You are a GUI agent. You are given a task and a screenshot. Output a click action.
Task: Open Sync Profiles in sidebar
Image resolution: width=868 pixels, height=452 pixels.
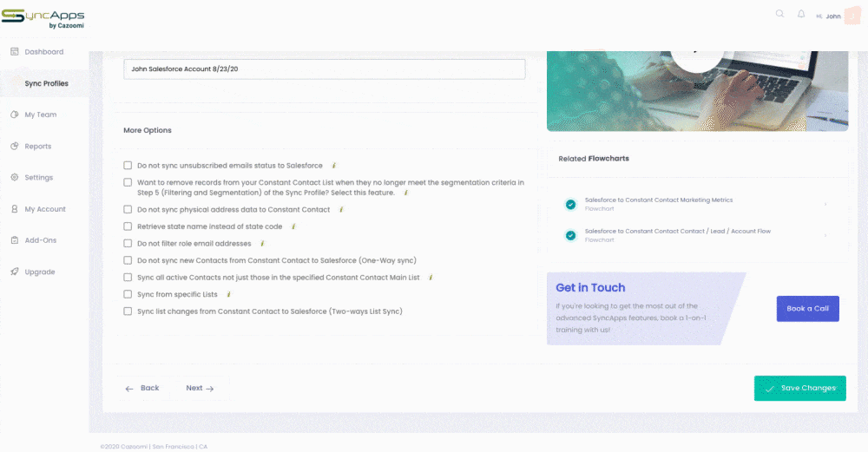47,83
